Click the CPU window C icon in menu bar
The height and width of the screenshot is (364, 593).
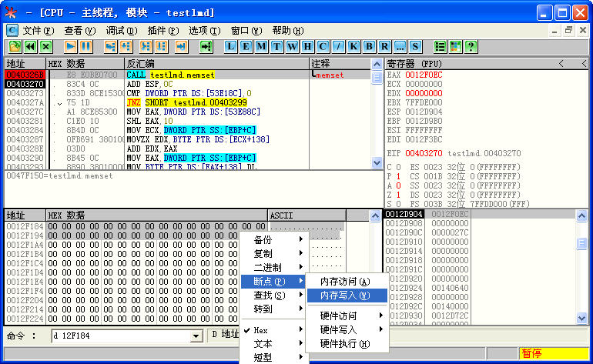coord(12,31)
